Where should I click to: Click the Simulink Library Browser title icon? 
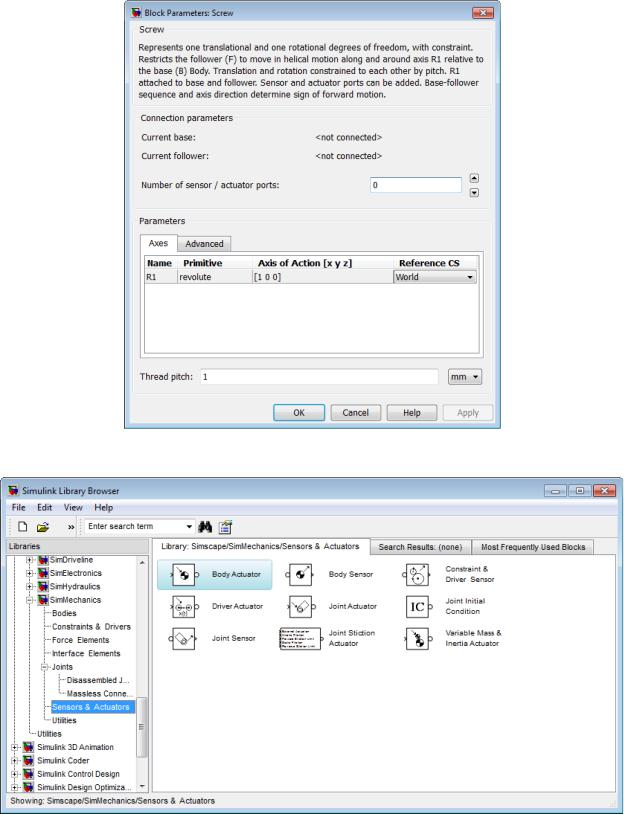(x=14, y=491)
